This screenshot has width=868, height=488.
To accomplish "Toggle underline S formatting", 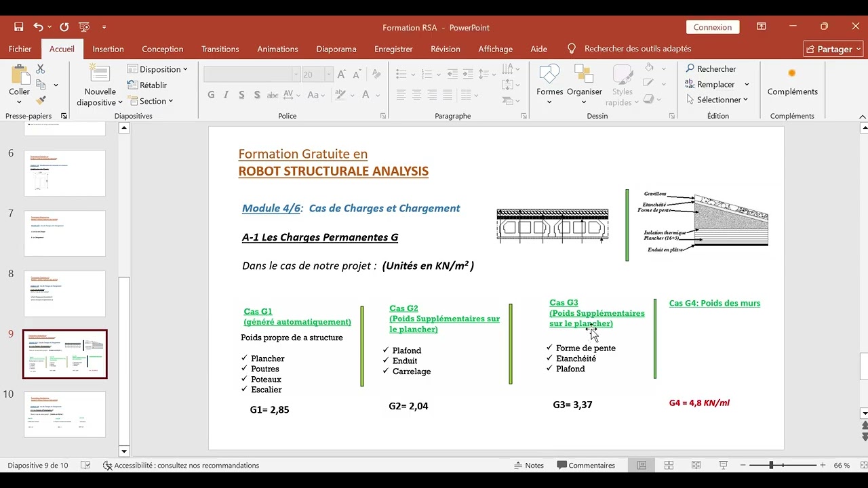I will point(241,95).
